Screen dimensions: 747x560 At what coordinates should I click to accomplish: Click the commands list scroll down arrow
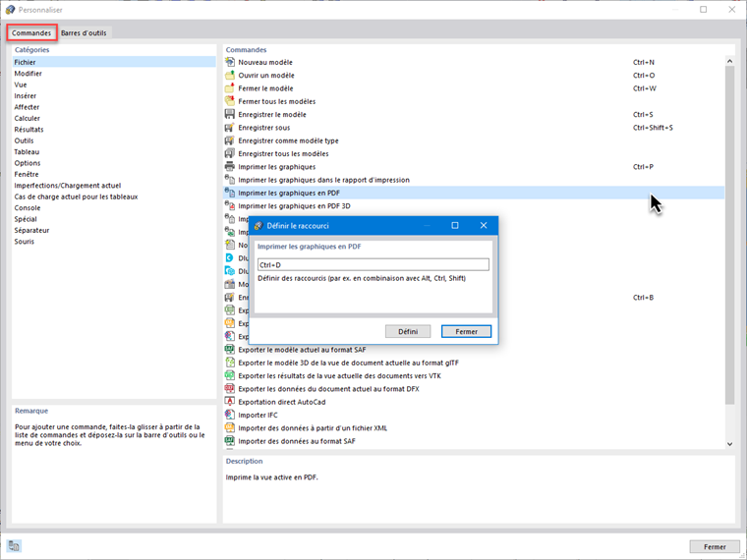(x=729, y=444)
